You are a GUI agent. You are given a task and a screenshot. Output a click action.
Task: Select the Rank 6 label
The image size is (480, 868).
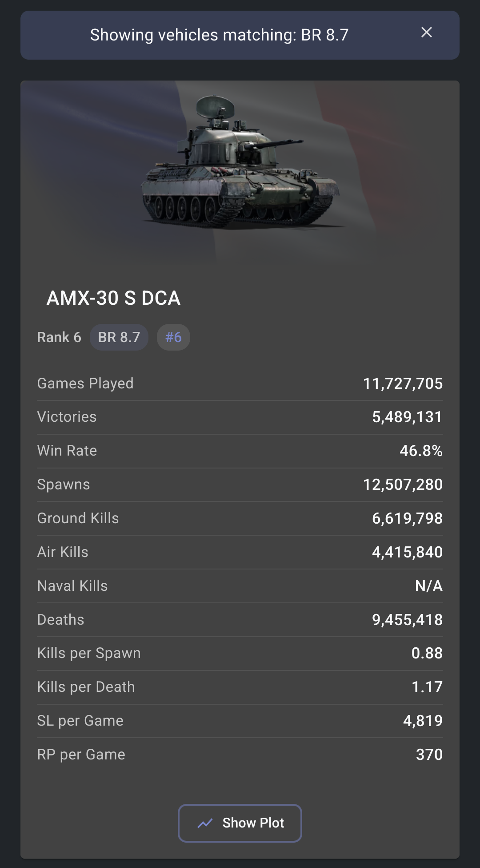pos(59,337)
